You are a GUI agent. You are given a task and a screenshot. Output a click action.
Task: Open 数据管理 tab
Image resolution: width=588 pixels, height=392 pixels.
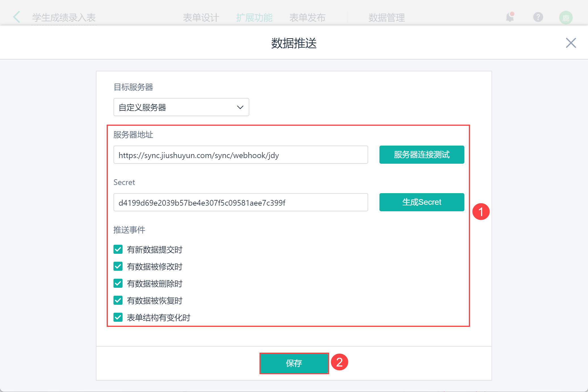click(387, 18)
